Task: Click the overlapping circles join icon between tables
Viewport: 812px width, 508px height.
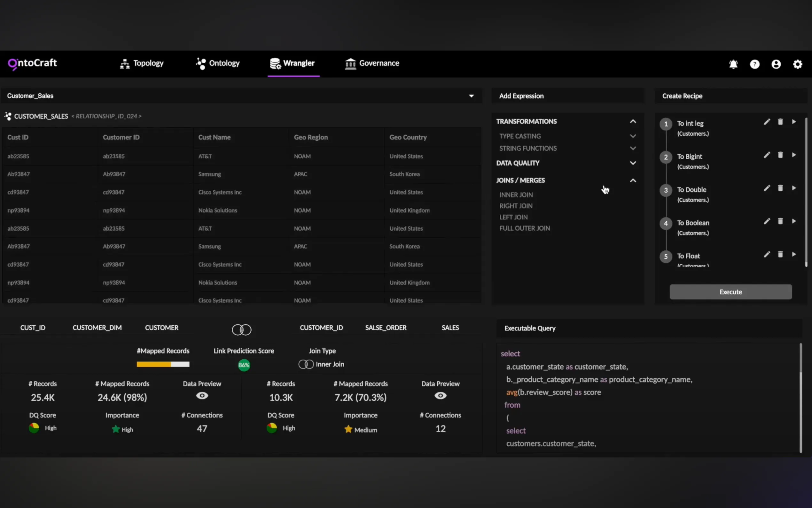Action: click(241, 329)
